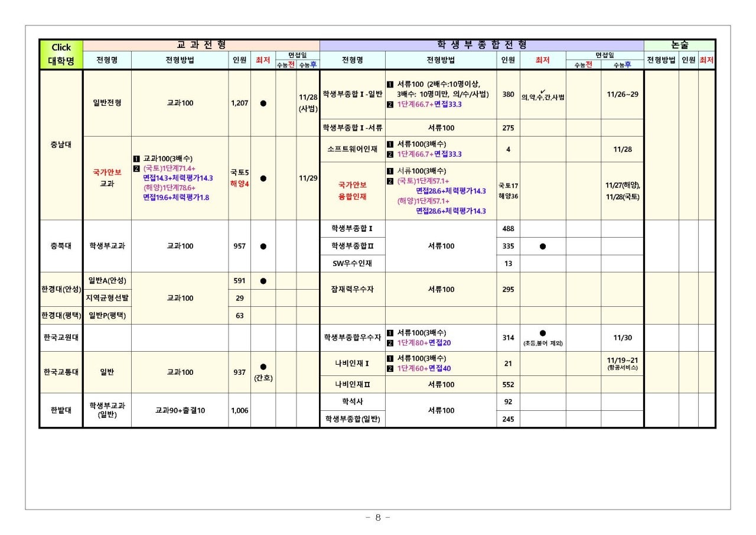Click the 국토17 해양36 quota cell
The height and width of the screenshot is (535, 756).
point(508,190)
